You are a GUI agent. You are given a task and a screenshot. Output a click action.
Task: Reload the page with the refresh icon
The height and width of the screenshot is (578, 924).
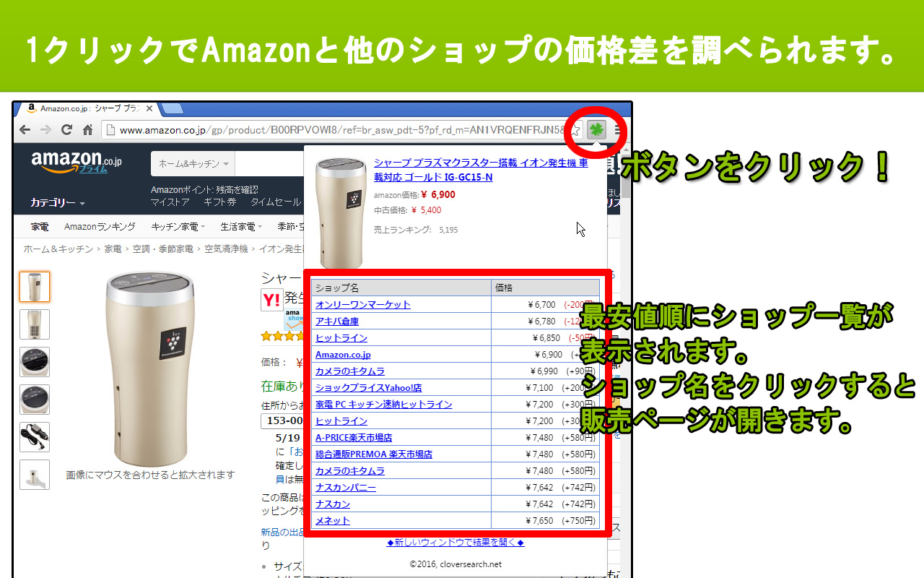66,130
